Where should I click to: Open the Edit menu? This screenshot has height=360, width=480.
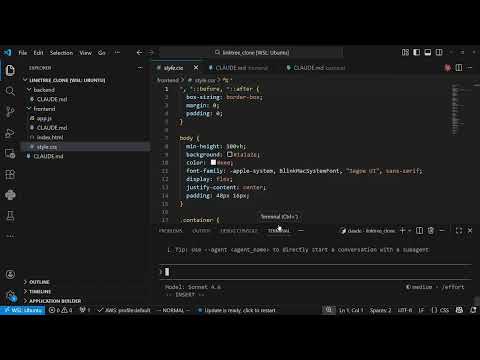[x=38, y=53]
